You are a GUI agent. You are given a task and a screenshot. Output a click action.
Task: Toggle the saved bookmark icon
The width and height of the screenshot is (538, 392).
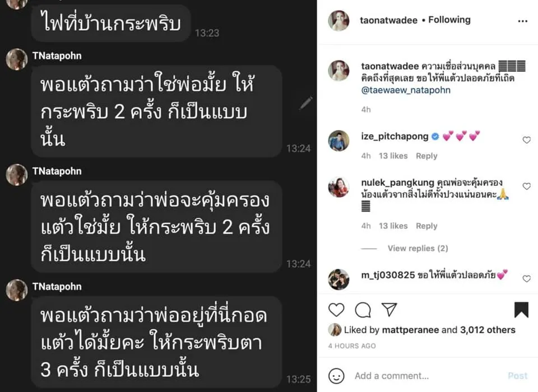coord(521,310)
